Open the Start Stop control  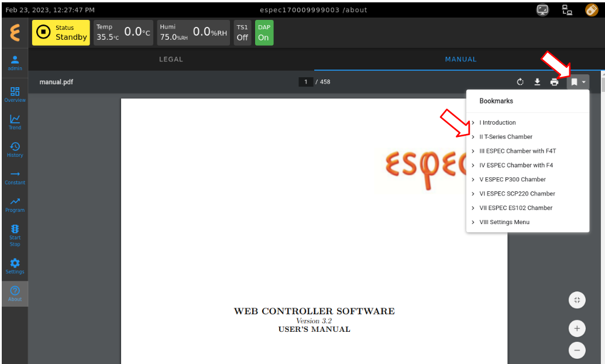tap(15, 235)
